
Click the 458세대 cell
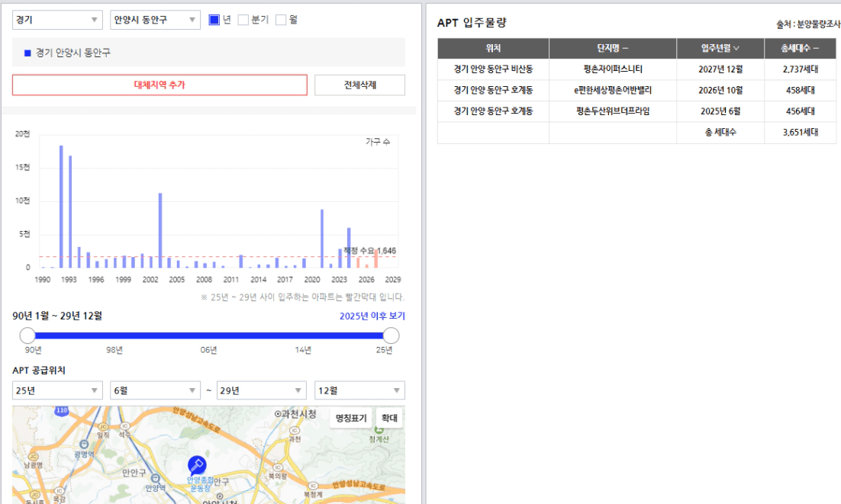tap(800, 90)
